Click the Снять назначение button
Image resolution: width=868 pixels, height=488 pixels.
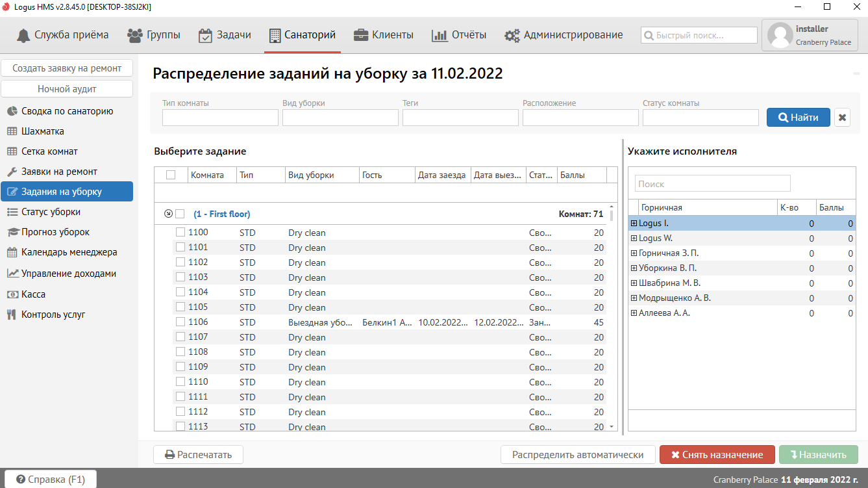tap(717, 455)
